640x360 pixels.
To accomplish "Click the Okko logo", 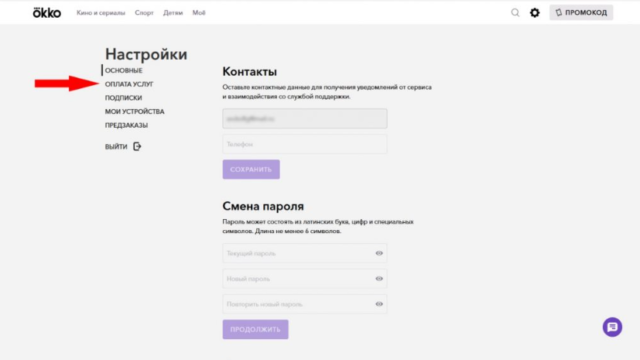I will click(47, 13).
